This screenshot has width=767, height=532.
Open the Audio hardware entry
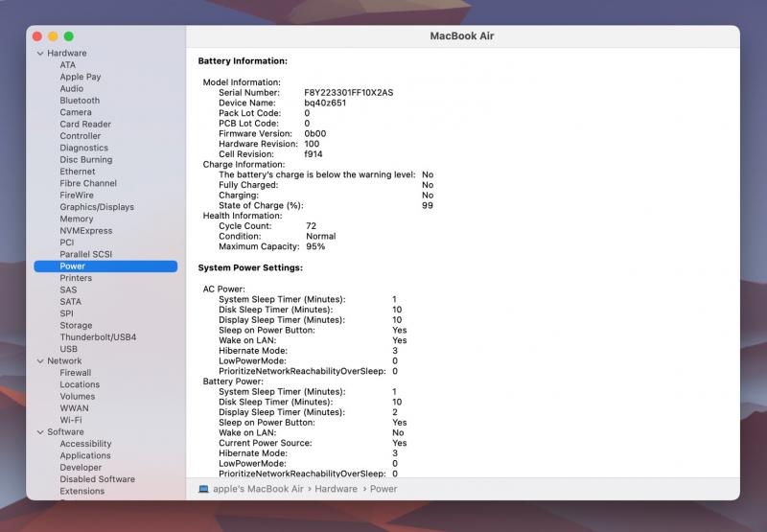tap(71, 88)
